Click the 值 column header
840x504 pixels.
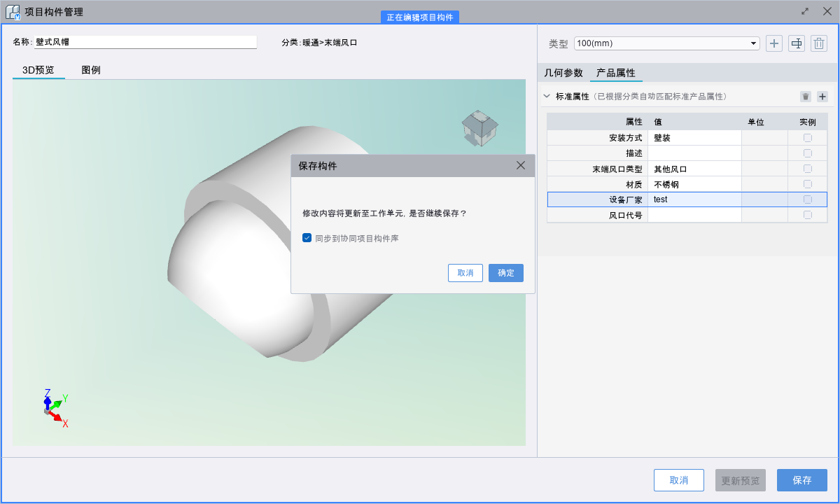[x=694, y=122]
